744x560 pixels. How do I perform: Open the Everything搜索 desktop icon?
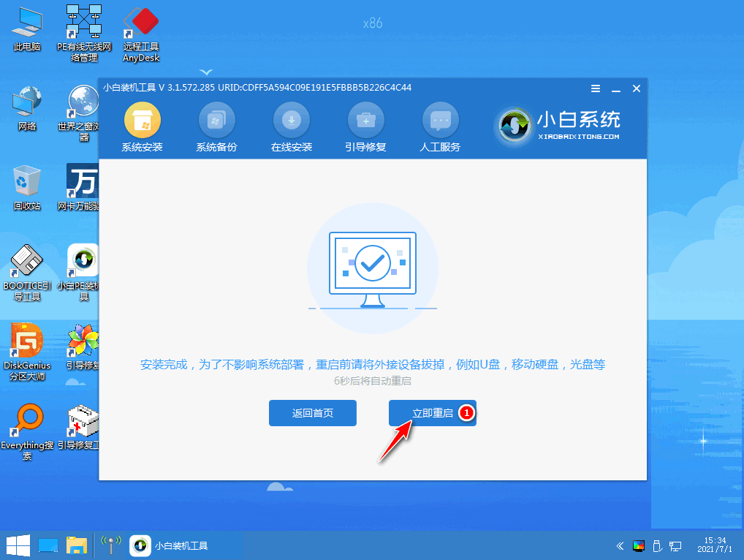pyautogui.click(x=27, y=432)
